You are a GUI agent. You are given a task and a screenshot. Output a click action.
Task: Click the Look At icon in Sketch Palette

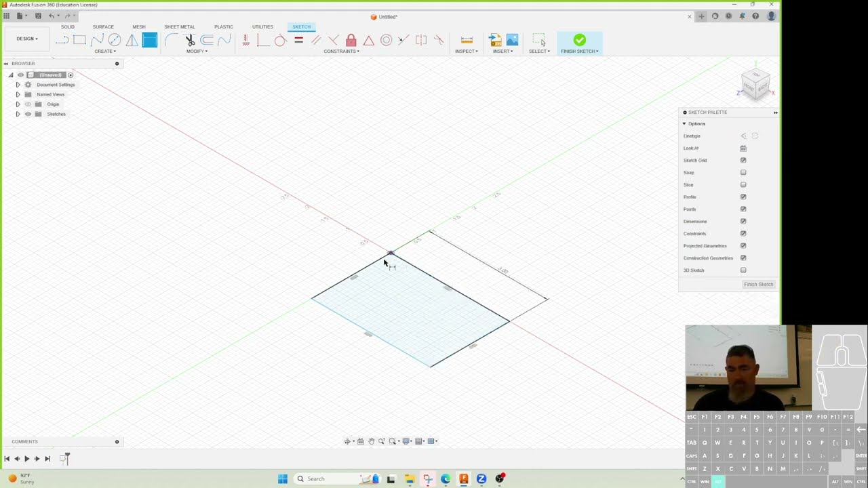(743, 148)
